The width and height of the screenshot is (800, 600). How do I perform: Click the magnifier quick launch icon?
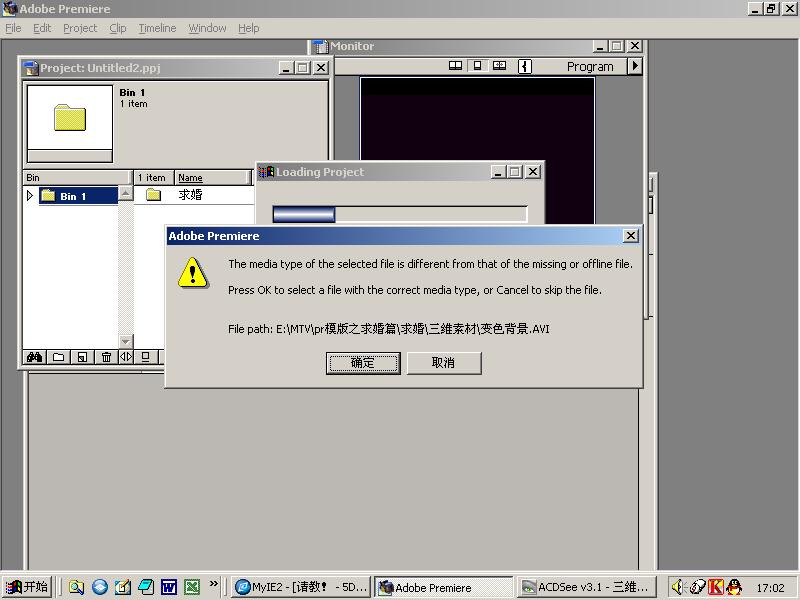[76, 587]
